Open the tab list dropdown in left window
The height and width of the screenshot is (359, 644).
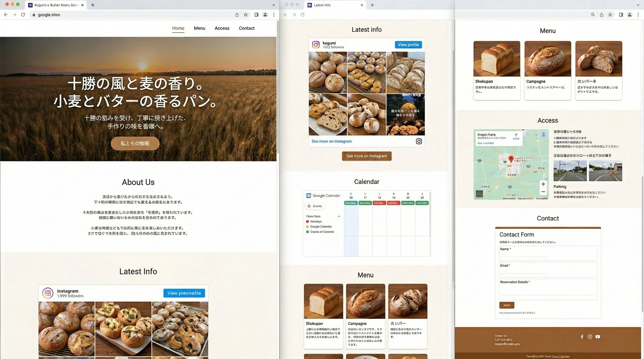(x=274, y=5)
